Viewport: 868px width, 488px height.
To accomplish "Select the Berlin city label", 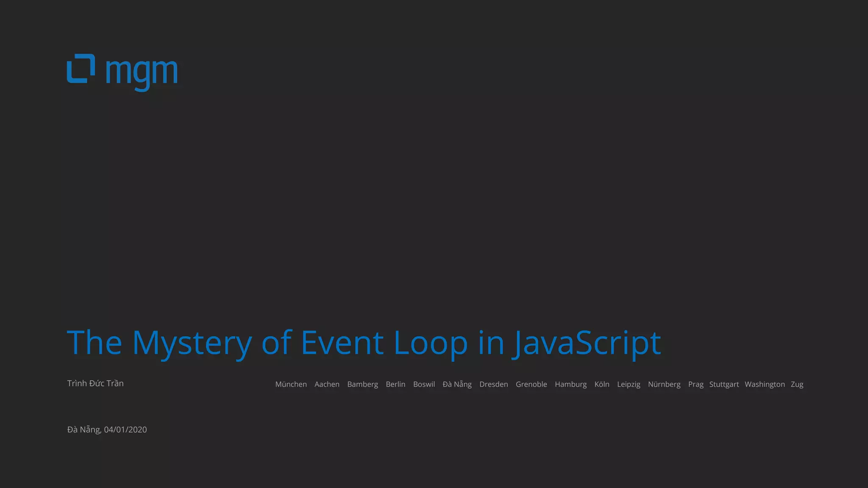I will 395,384.
